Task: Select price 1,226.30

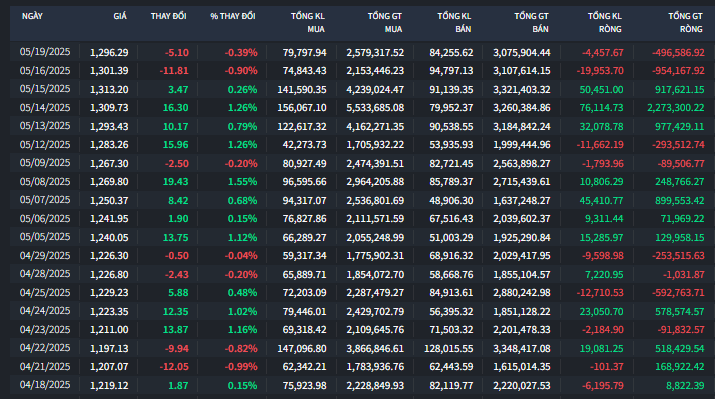Action: (109, 255)
